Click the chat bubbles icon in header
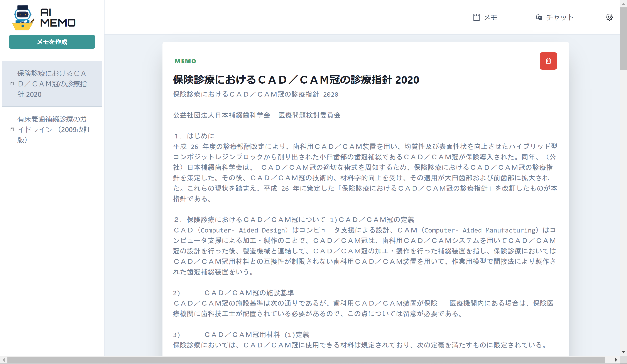Screen dimensions: 627x364 pos(539,17)
